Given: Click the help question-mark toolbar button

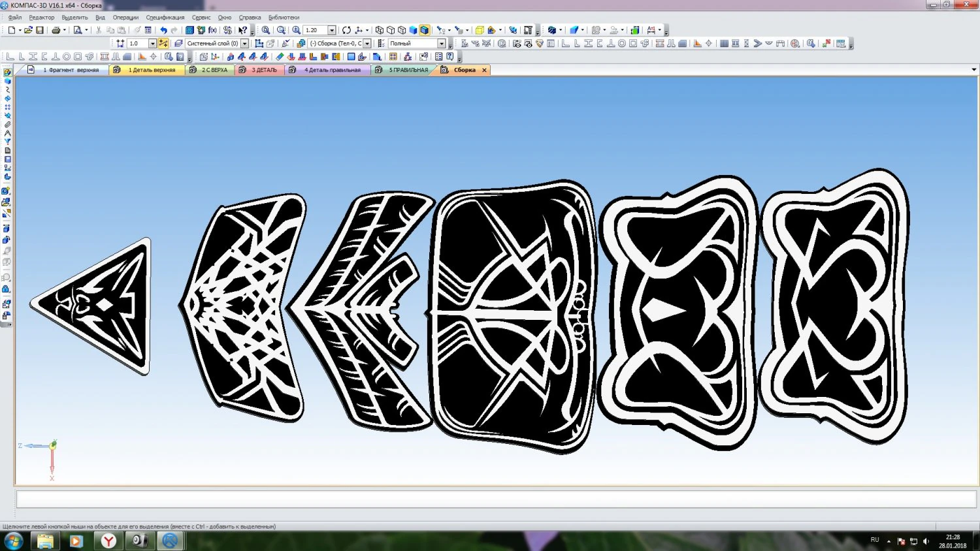Looking at the screenshot, I should 242,30.
